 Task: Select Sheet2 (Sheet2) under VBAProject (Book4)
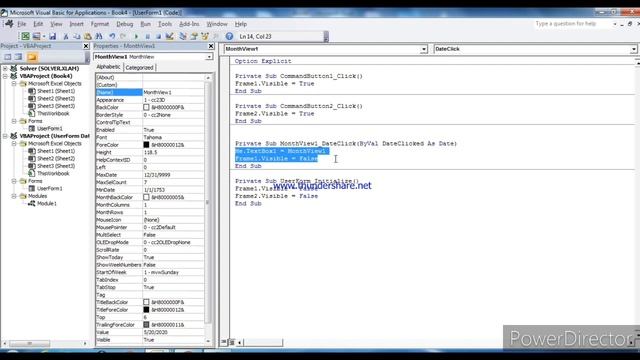point(56,98)
